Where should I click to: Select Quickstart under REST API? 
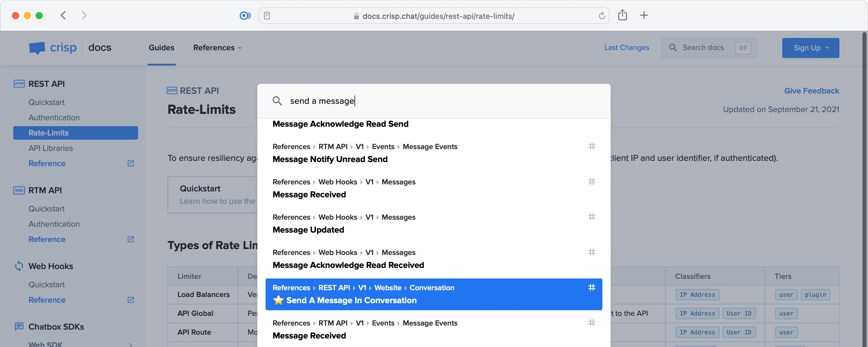pyautogui.click(x=47, y=102)
